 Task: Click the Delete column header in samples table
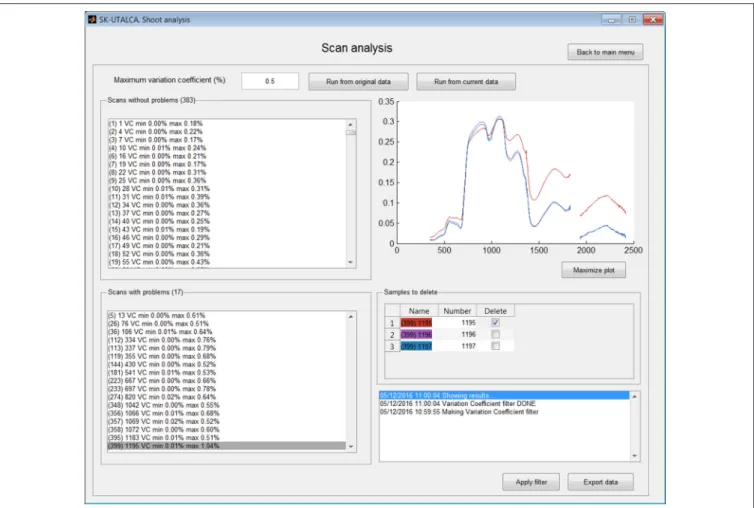coord(495,311)
